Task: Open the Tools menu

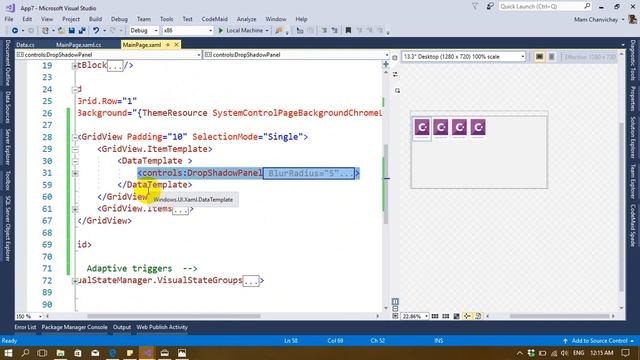Action: (x=166, y=19)
